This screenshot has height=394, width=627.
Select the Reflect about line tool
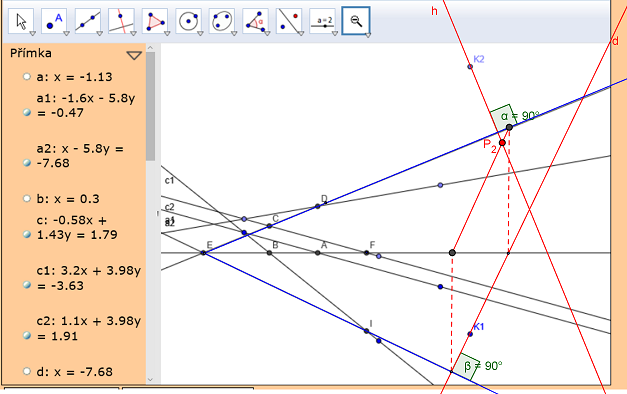click(289, 21)
